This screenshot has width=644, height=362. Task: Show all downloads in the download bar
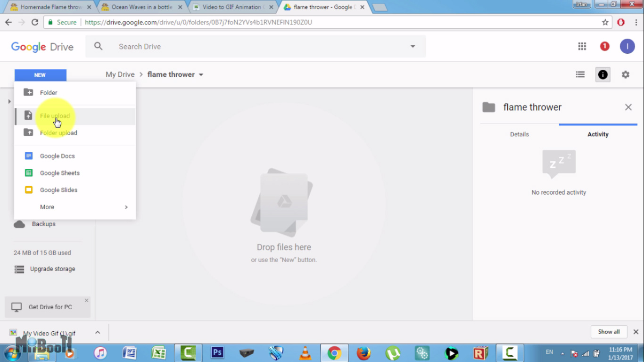(609, 332)
